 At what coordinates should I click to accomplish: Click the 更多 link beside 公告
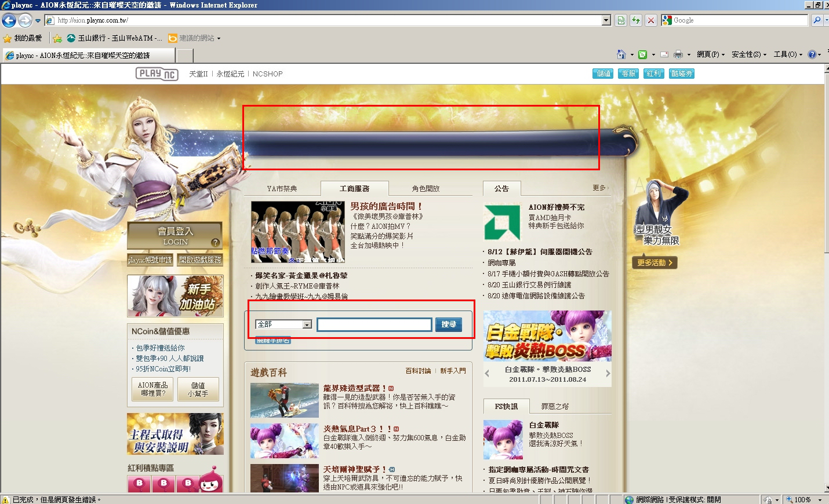click(601, 188)
